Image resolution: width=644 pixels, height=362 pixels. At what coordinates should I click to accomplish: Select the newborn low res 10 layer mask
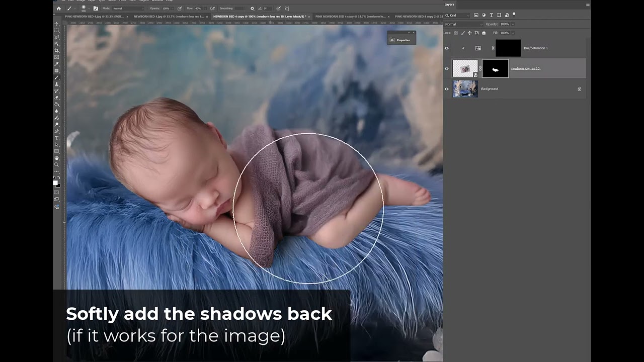(496, 68)
